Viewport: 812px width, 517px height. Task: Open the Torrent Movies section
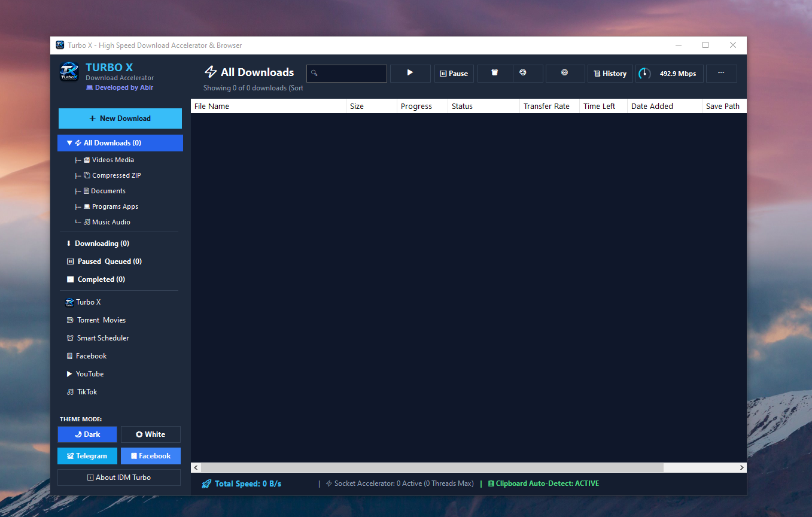click(96, 320)
